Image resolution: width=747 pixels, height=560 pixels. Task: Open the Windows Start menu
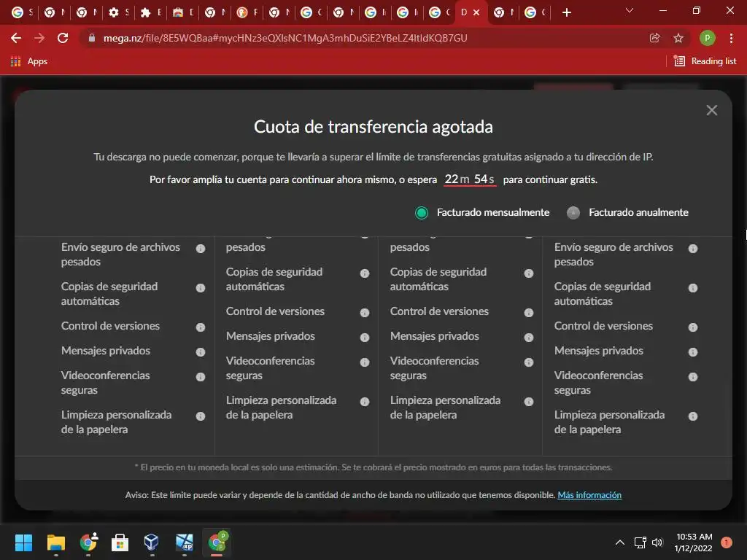tap(23, 542)
